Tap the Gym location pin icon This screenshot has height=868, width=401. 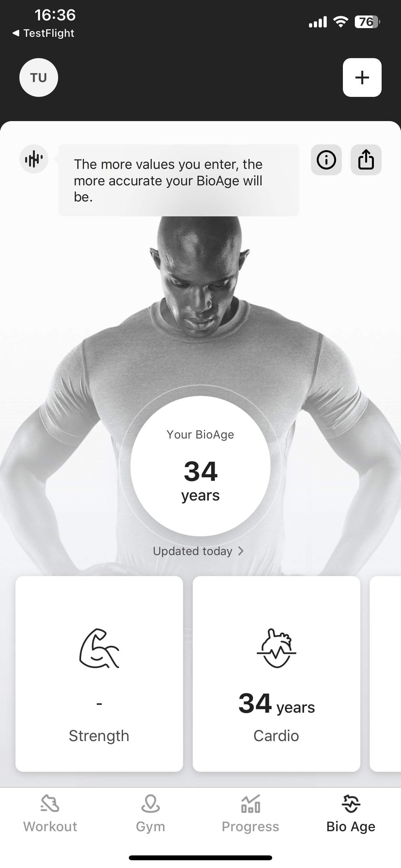pyautogui.click(x=150, y=804)
